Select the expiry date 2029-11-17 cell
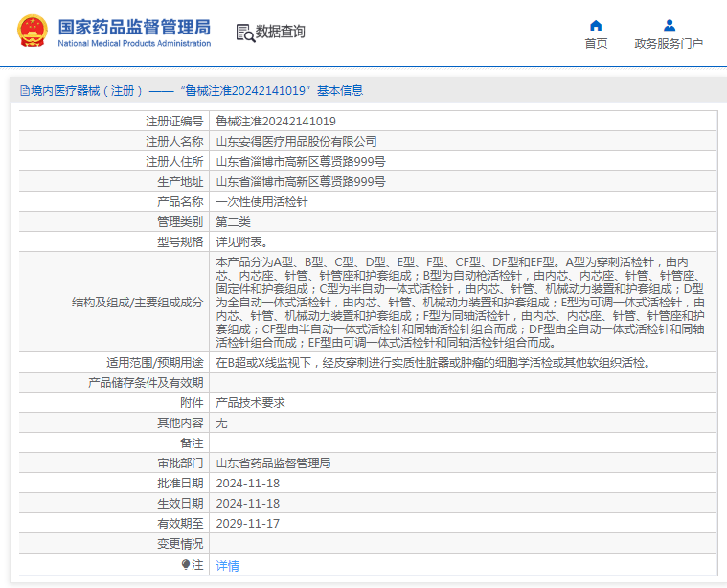 coord(247,524)
